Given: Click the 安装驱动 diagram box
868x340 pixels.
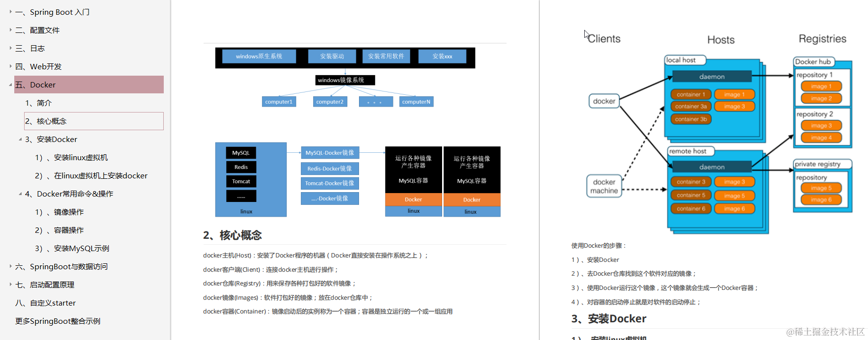Looking at the screenshot, I should pyautogui.click(x=332, y=57).
